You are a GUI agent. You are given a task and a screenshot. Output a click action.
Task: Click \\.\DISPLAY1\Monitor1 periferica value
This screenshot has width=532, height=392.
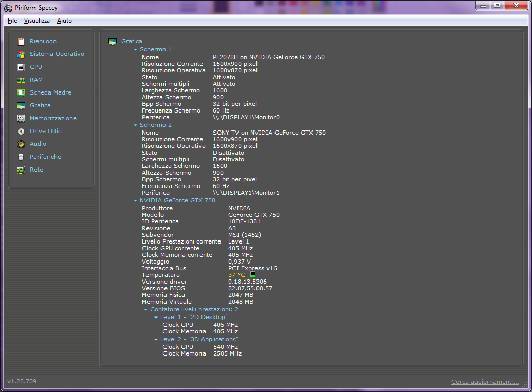246,193
